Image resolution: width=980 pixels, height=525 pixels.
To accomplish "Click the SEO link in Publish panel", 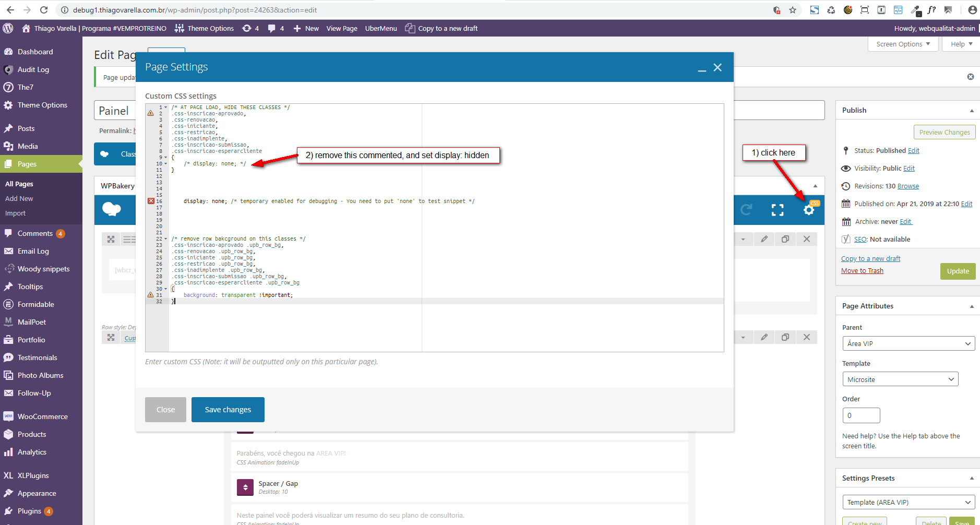I will 861,240.
